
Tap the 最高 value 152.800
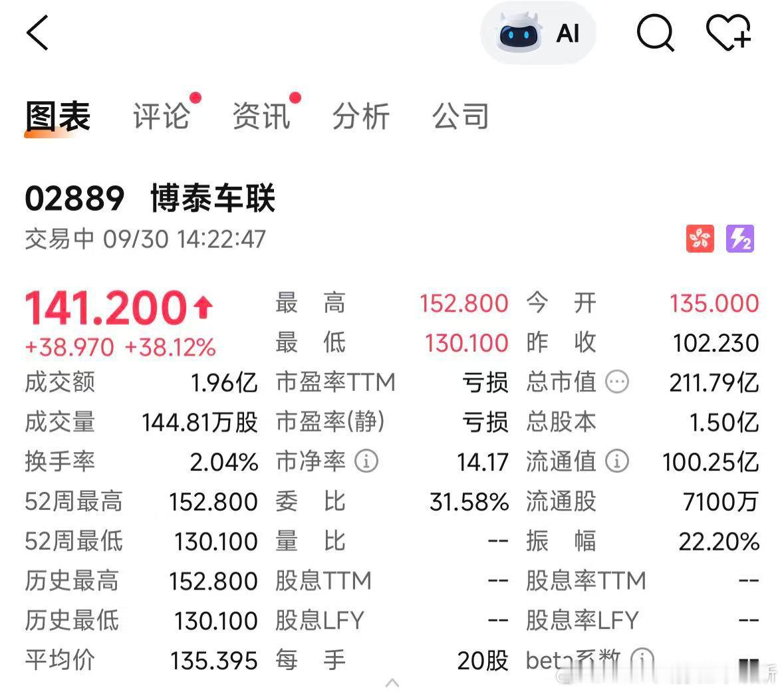pos(464,304)
